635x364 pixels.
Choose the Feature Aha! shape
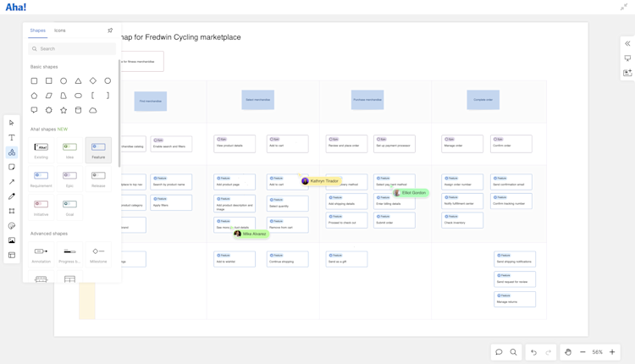(98, 150)
